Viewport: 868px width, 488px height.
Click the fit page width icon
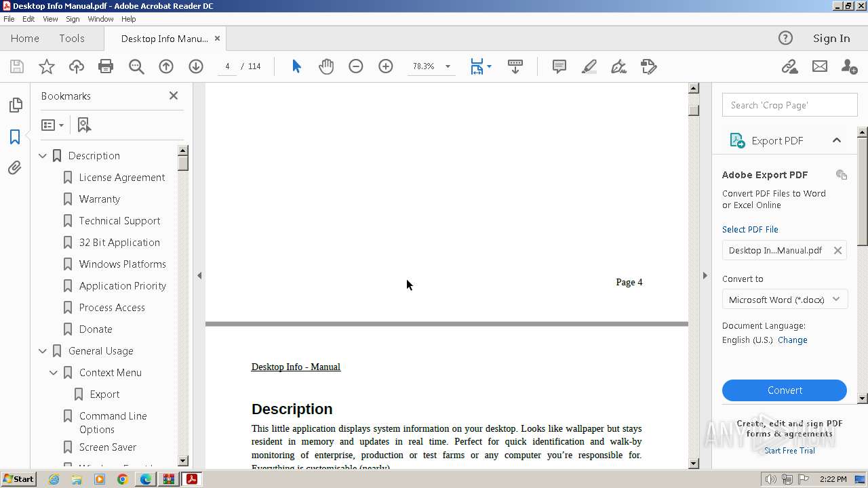(477, 66)
